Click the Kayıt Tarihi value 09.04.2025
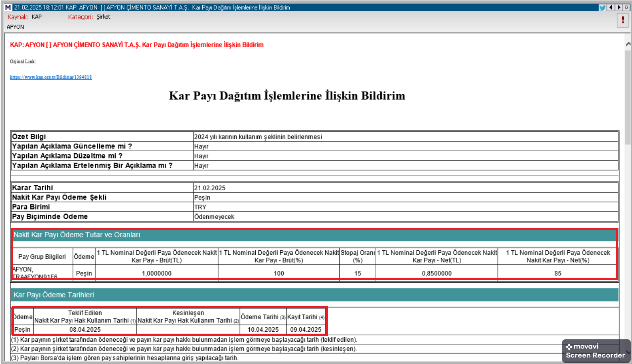632x364 pixels. (305, 330)
